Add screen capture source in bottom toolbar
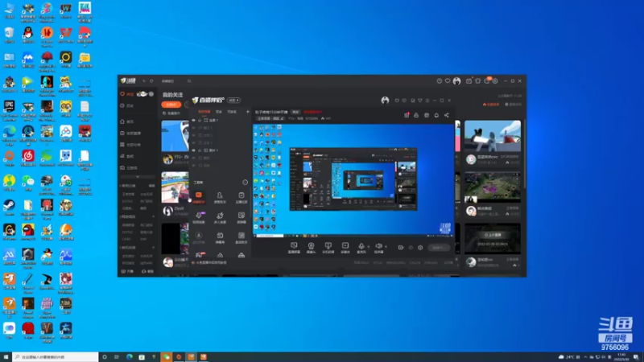644x362 pixels. coord(294,247)
